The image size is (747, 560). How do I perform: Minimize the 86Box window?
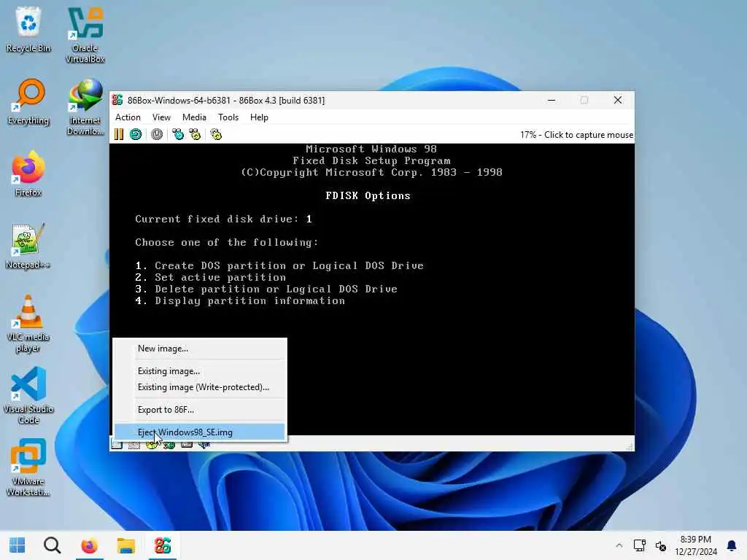[x=551, y=100]
